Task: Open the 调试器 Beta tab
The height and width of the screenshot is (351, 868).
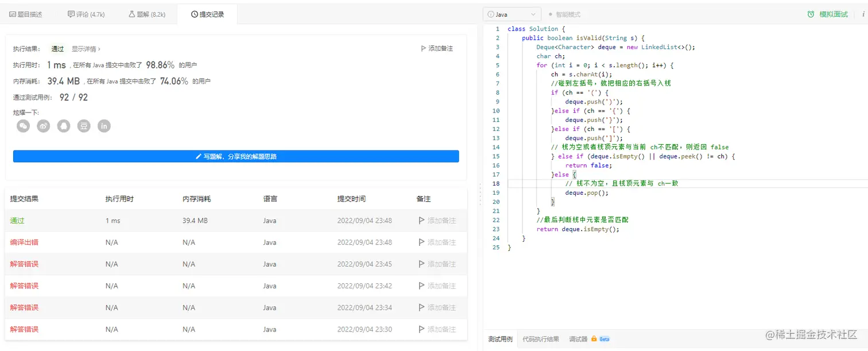Action: [590, 339]
